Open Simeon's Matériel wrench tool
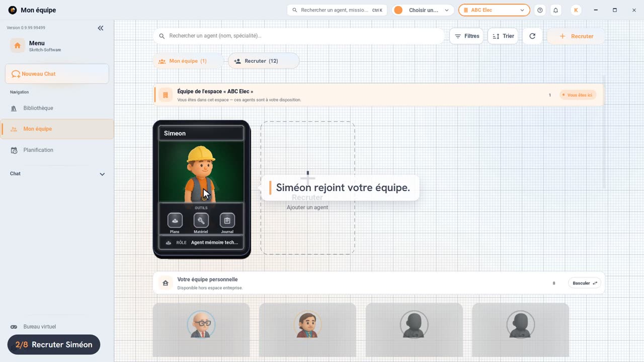The height and width of the screenshot is (362, 644). [x=201, y=220]
